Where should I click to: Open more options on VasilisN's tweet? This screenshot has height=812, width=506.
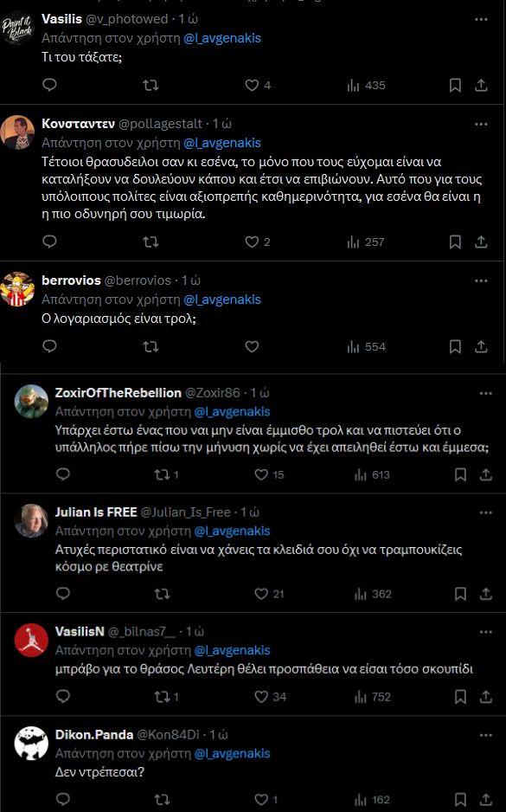pyautogui.click(x=486, y=632)
